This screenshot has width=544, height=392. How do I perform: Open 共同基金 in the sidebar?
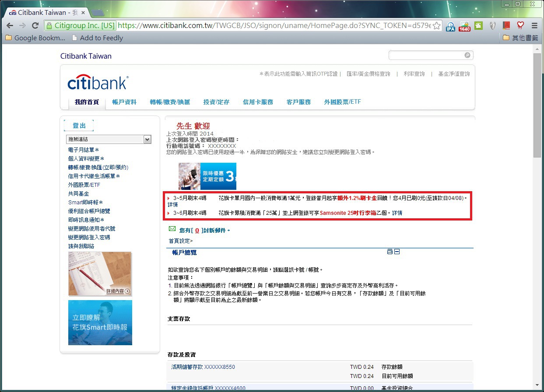[x=78, y=194]
